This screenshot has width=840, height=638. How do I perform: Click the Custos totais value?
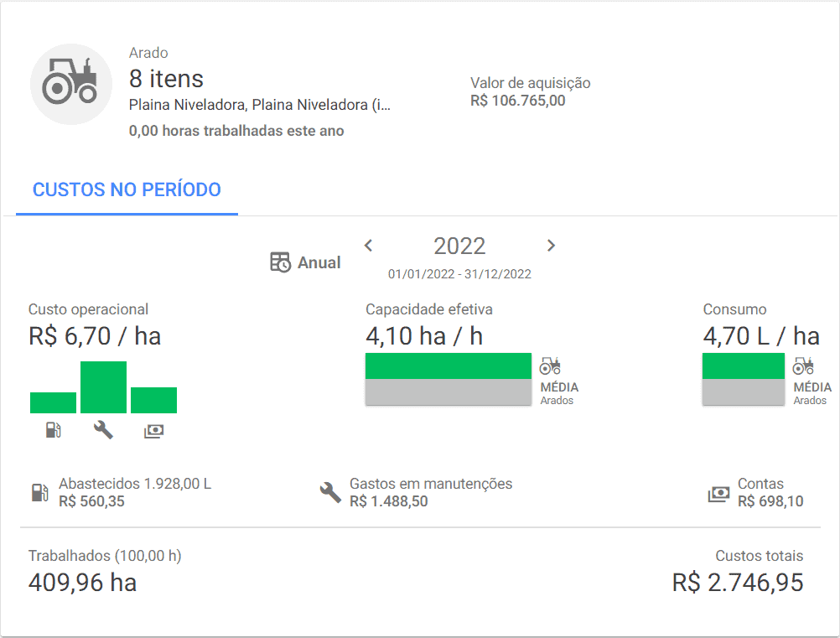(738, 583)
